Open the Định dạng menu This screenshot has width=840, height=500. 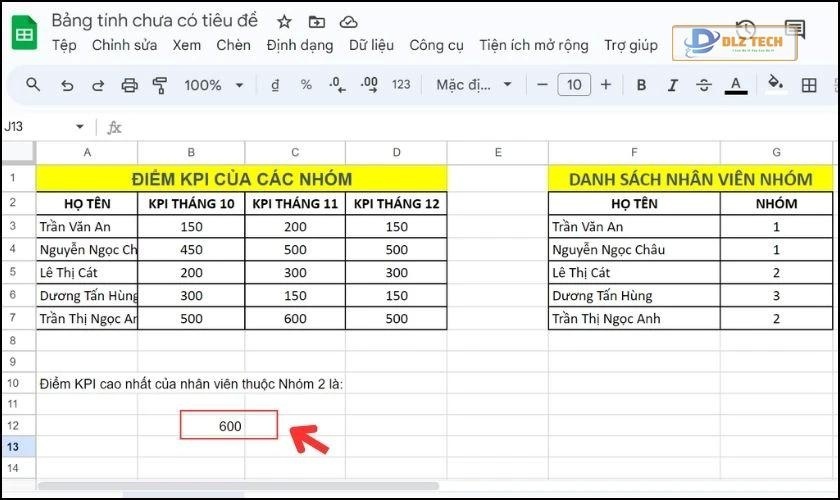[301, 45]
